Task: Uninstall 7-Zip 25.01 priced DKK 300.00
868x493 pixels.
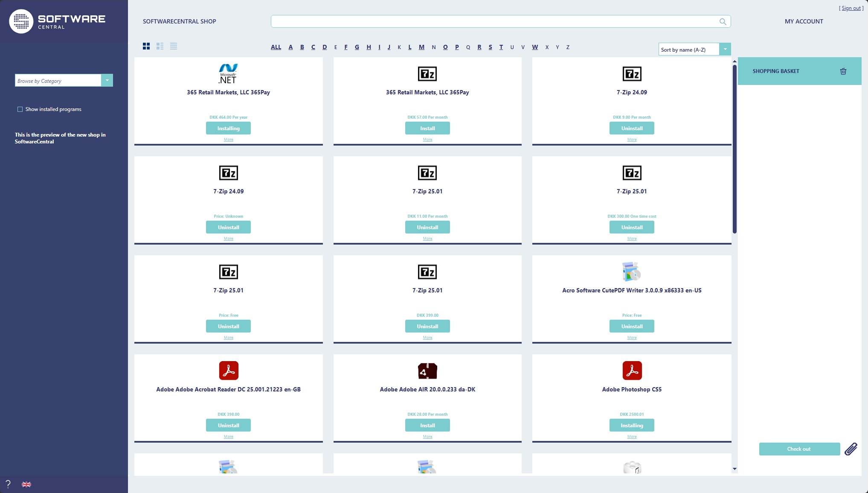Action: [x=632, y=227]
